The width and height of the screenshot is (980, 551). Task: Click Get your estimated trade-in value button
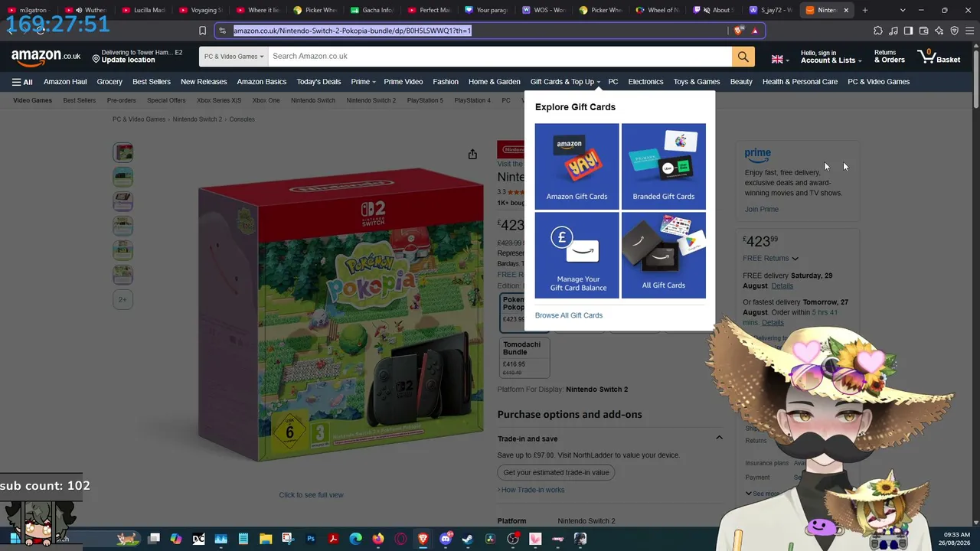point(557,472)
